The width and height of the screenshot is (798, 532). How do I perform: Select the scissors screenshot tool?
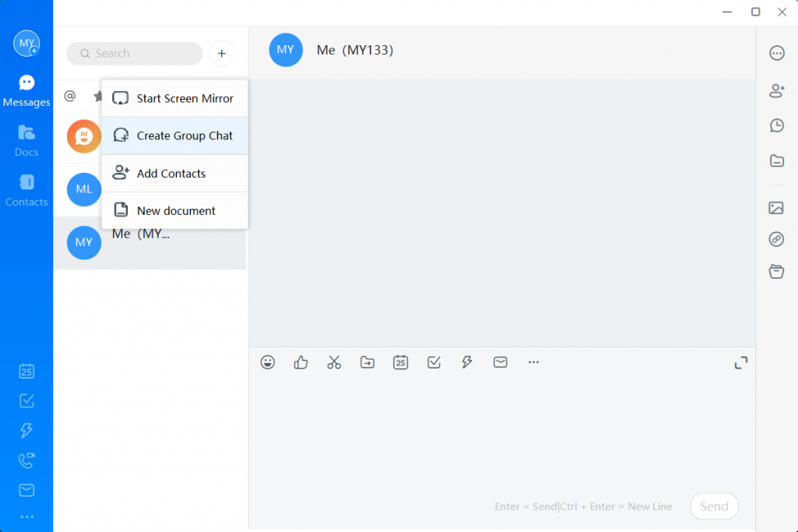334,362
